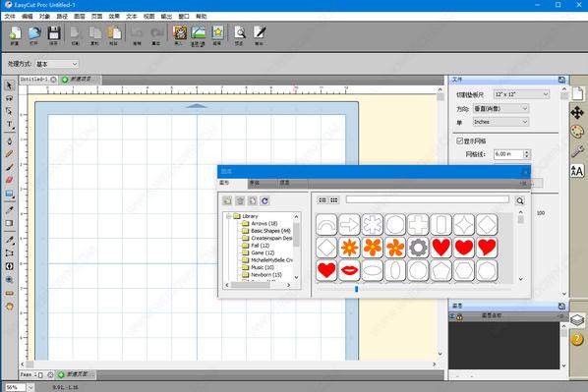588x392 pixels.
Task: Click the Import toolbar icon
Action: [x=179, y=35]
